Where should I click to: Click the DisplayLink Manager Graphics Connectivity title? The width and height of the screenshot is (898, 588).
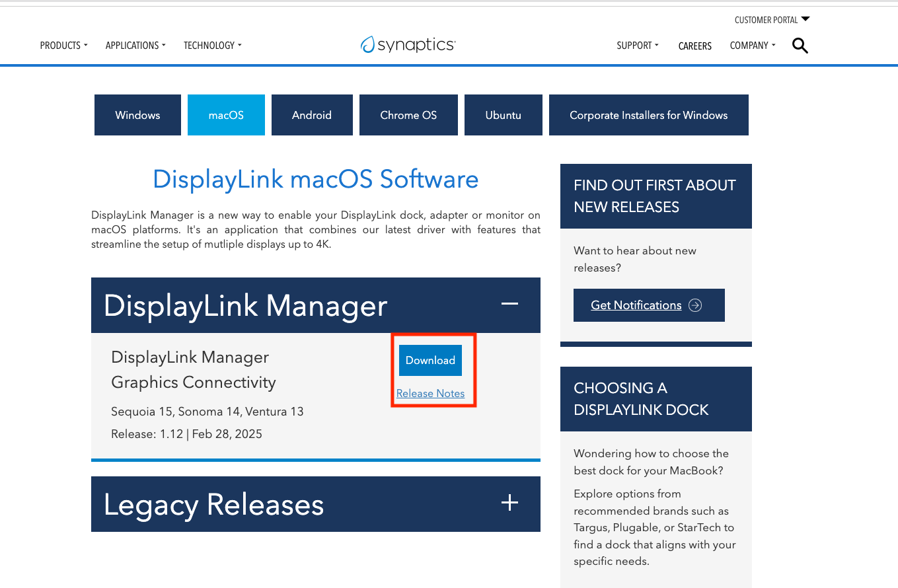(x=194, y=370)
